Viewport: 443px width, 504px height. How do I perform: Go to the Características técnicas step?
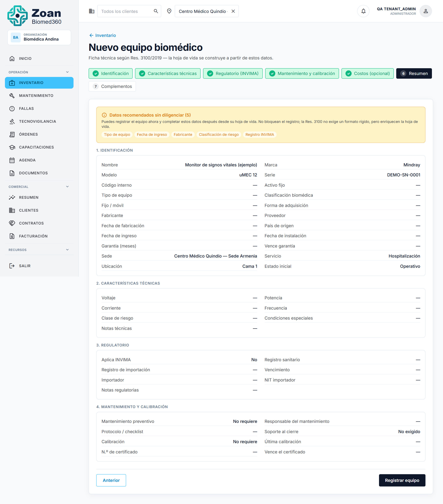coord(168,74)
